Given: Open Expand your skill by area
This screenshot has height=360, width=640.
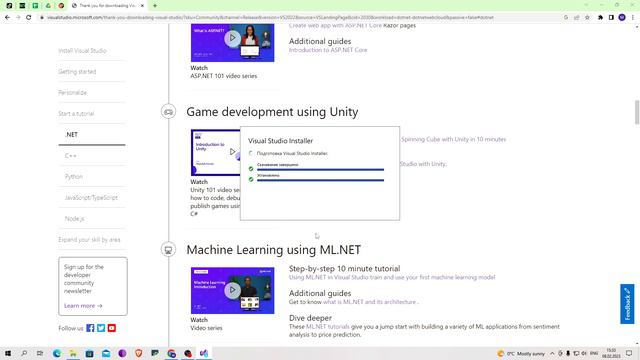Looking at the screenshot, I should [x=89, y=240].
